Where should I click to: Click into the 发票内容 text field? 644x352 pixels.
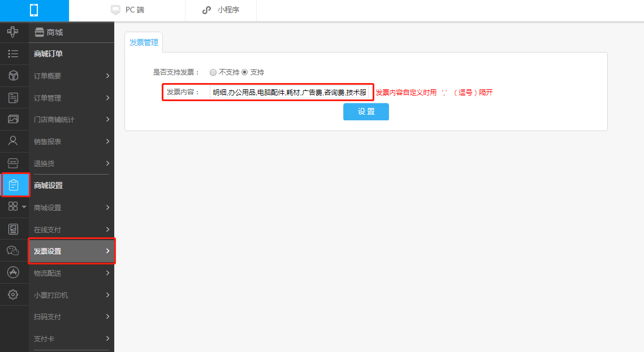[x=289, y=92]
